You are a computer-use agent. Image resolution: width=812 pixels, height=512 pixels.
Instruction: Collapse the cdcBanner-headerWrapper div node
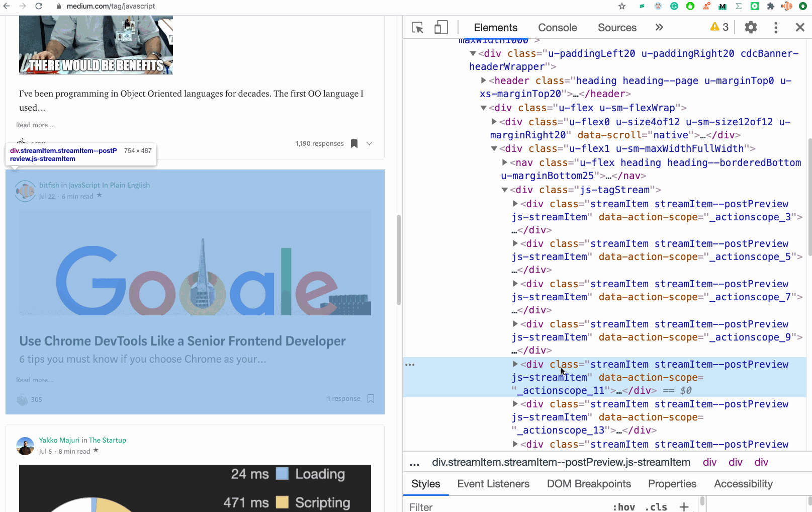pyautogui.click(x=473, y=54)
